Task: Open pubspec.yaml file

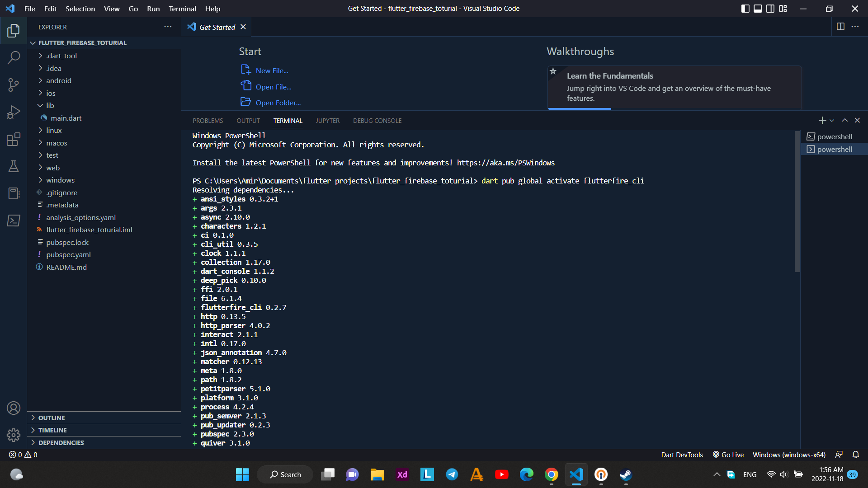Action: point(104,254)
